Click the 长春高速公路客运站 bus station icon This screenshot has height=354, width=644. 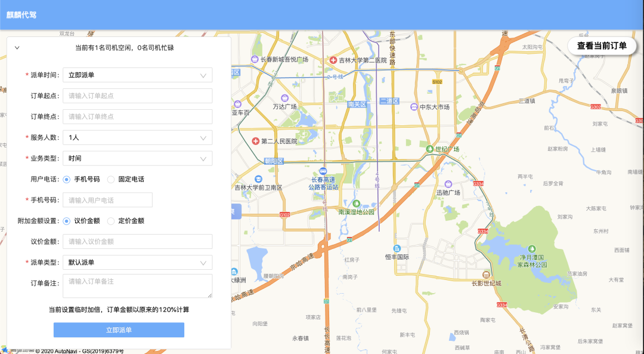(x=324, y=171)
